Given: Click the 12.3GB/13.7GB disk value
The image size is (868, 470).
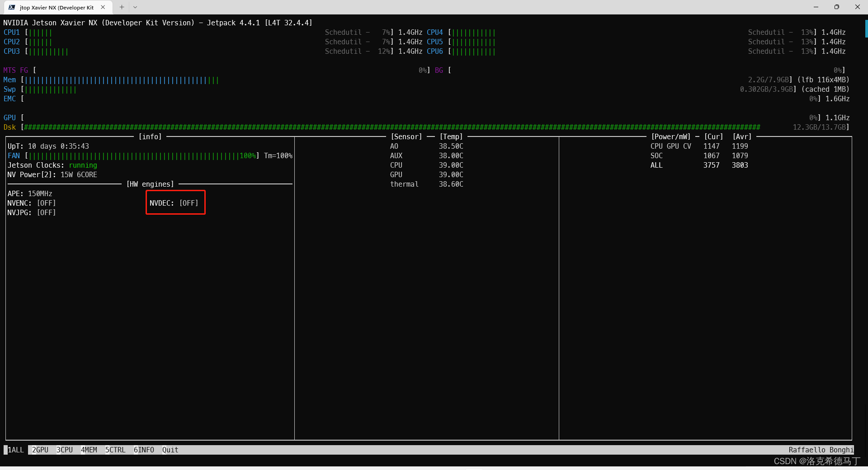Looking at the screenshot, I should 820,127.
